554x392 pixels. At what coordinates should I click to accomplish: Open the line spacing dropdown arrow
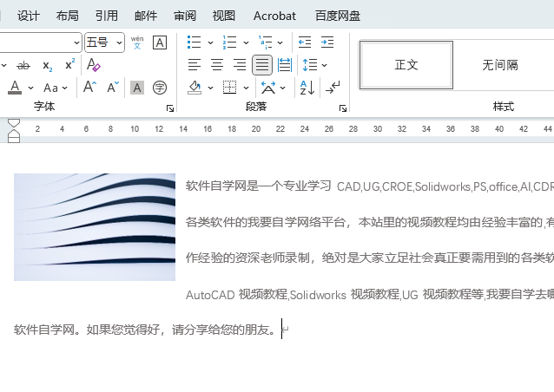[x=325, y=65]
